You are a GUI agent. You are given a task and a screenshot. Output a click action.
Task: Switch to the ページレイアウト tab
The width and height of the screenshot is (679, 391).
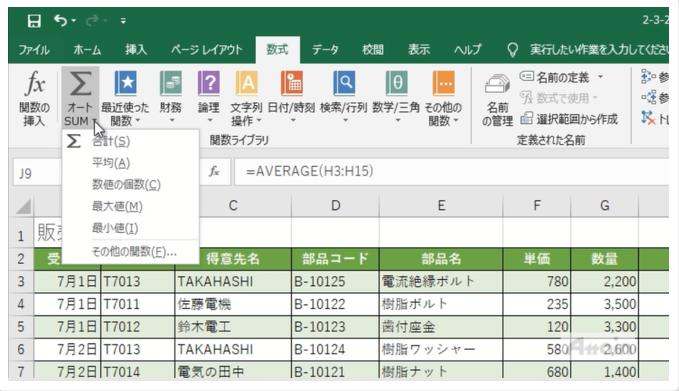tap(207, 50)
